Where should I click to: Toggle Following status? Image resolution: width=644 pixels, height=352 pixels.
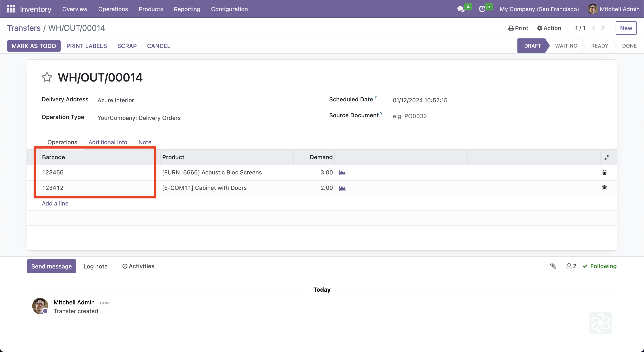[x=599, y=266]
